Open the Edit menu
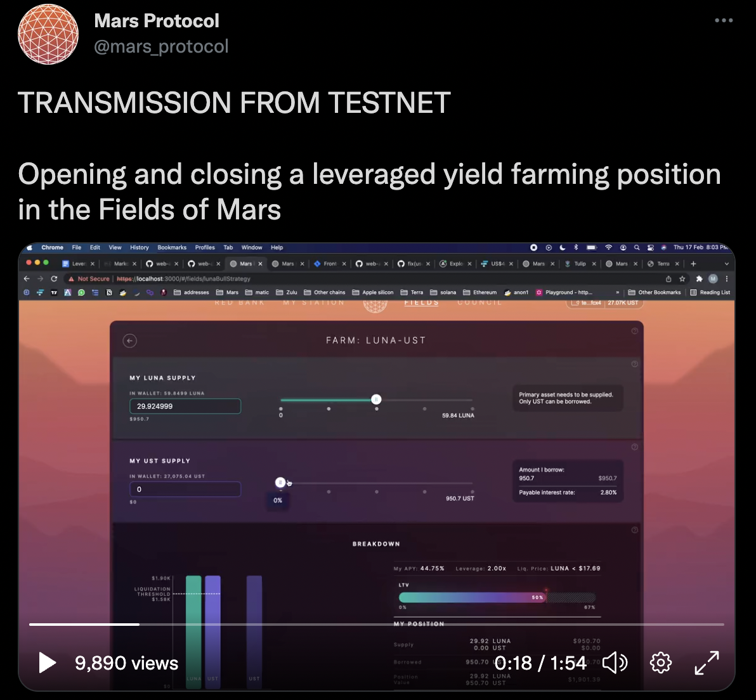 (95, 247)
